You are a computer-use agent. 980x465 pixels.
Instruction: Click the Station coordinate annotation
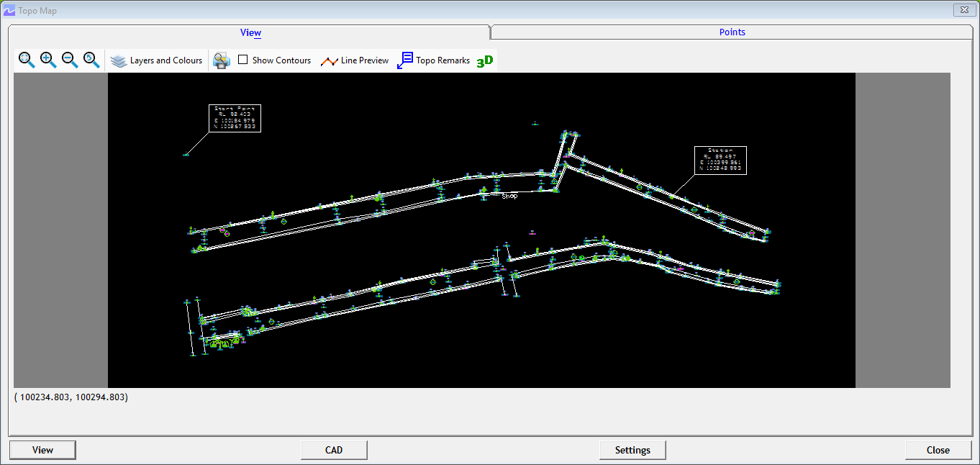721,160
